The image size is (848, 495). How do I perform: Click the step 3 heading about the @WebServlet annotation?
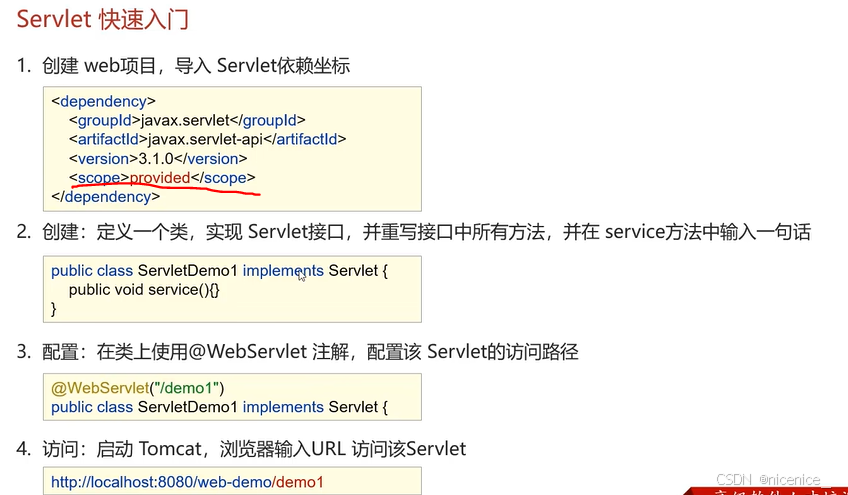[297, 352]
